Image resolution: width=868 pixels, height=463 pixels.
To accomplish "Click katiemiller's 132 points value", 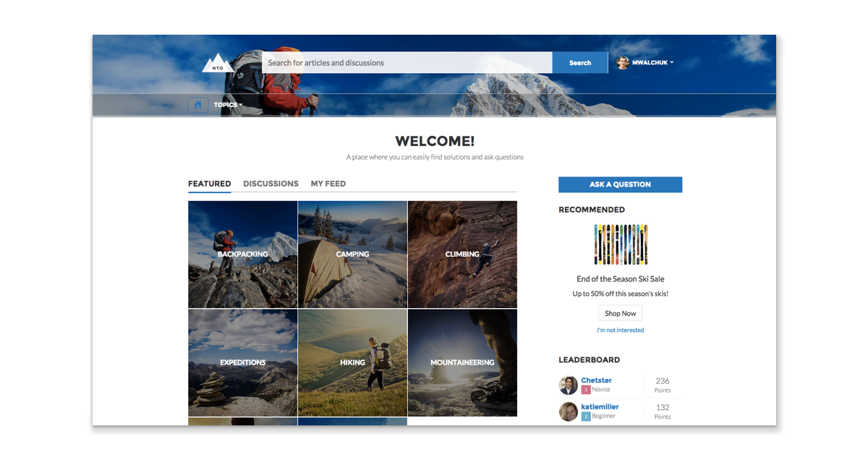I will click(x=663, y=408).
